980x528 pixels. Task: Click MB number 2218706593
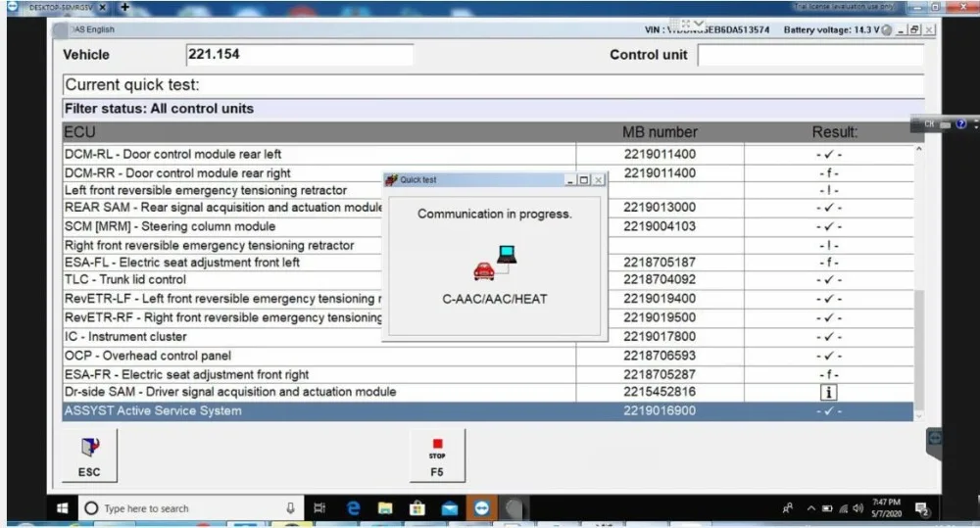660,356
